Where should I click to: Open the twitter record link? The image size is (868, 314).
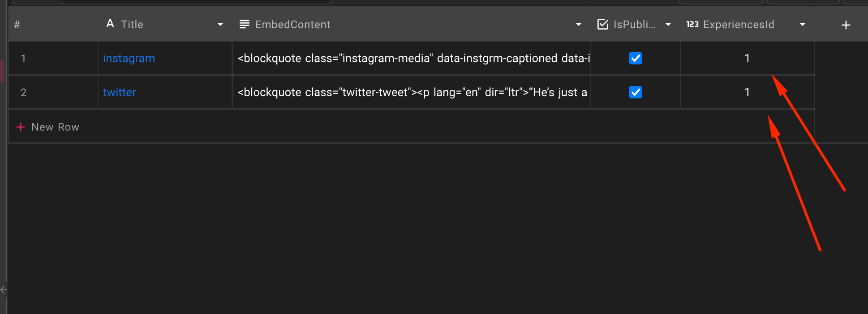click(119, 92)
